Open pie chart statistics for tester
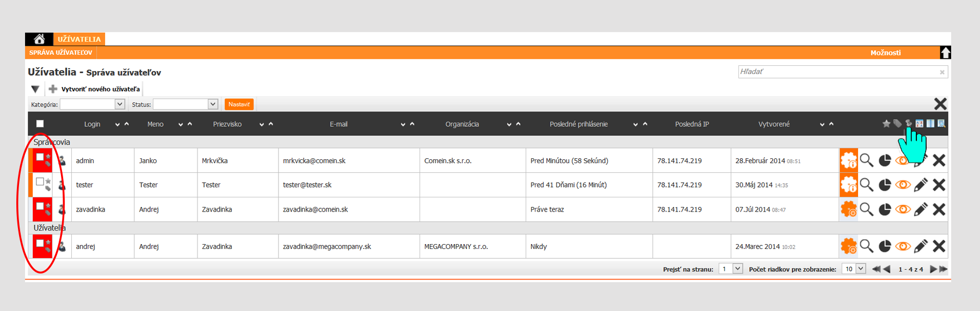 (885, 185)
